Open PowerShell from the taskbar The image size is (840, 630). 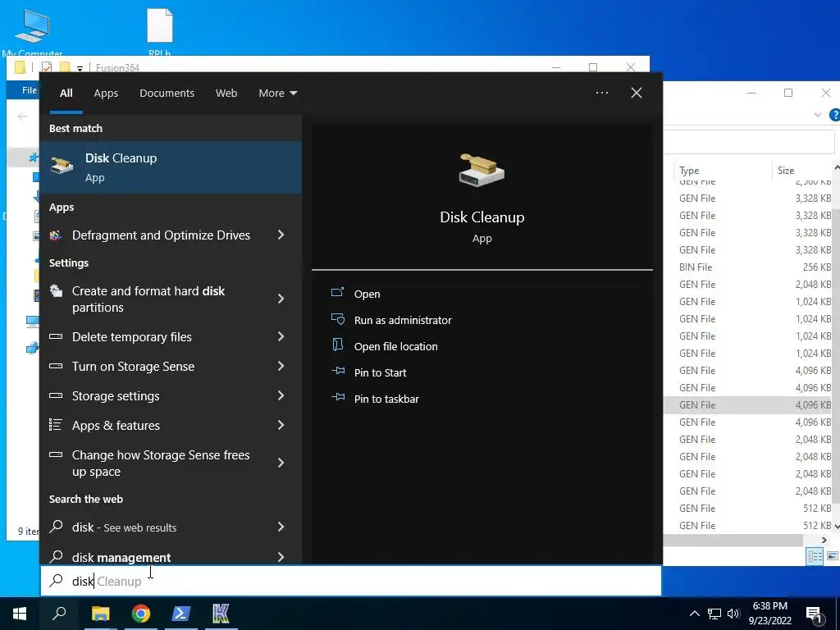pyautogui.click(x=180, y=614)
